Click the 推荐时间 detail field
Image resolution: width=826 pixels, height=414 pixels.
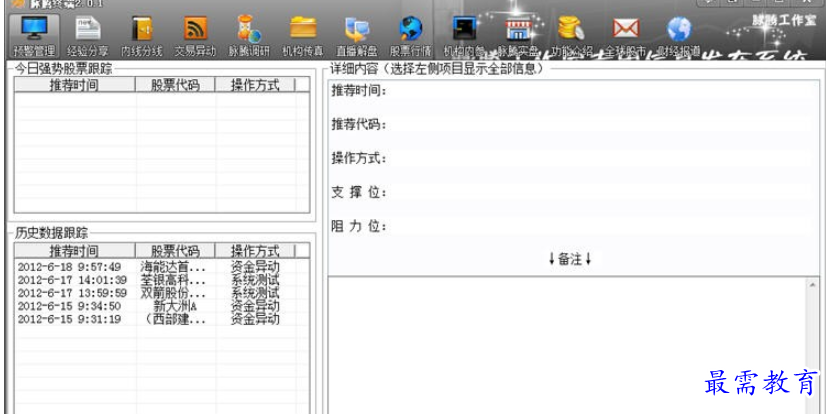tap(603, 91)
